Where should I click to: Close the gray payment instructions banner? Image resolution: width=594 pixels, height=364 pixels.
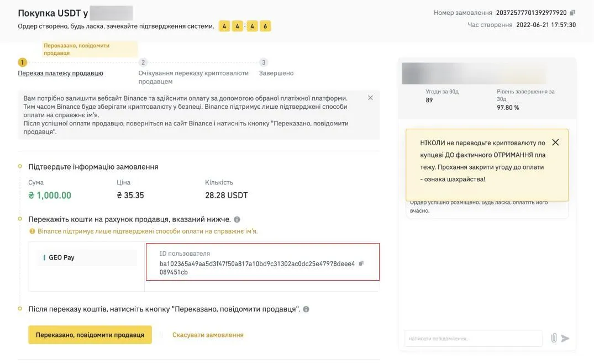[x=370, y=98]
